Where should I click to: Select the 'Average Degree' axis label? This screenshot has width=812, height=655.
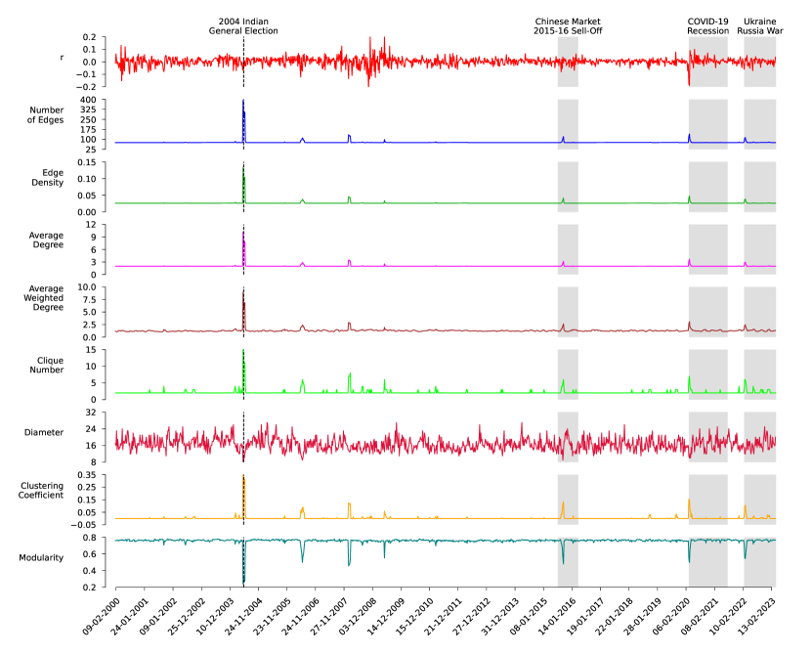pyautogui.click(x=46, y=240)
